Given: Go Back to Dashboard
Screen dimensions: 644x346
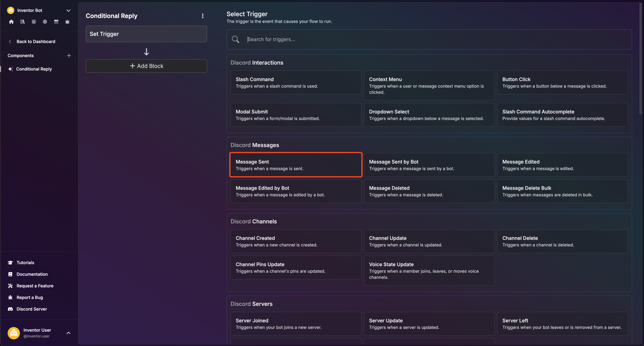Looking at the screenshot, I should click(36, 42).
